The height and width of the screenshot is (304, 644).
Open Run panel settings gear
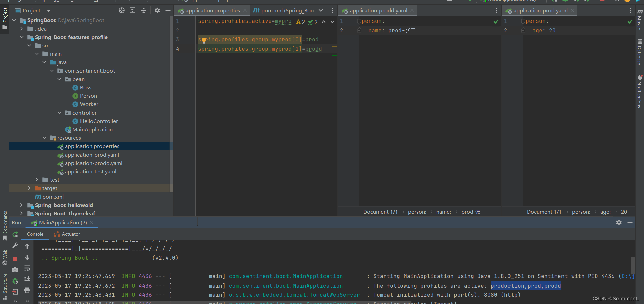(619, 222)
